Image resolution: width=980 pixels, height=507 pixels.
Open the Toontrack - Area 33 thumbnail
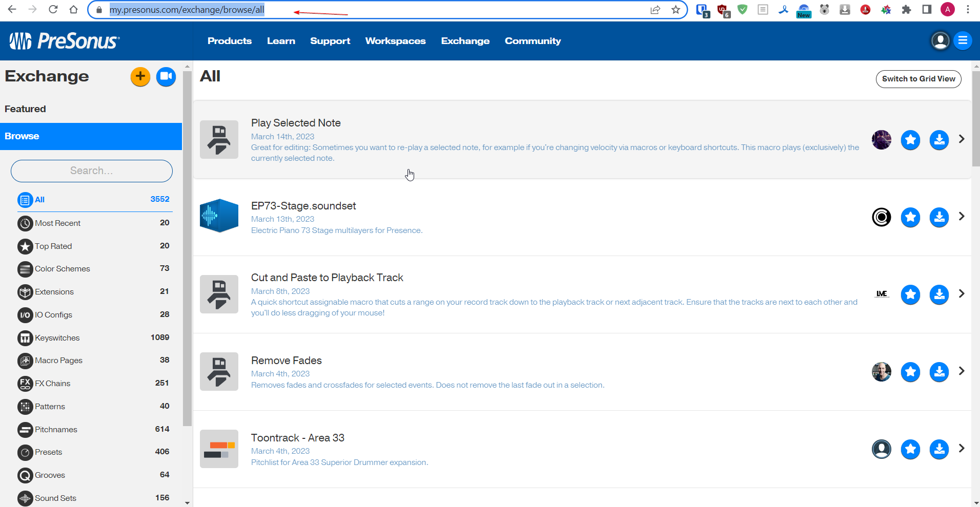click(219, 449)
